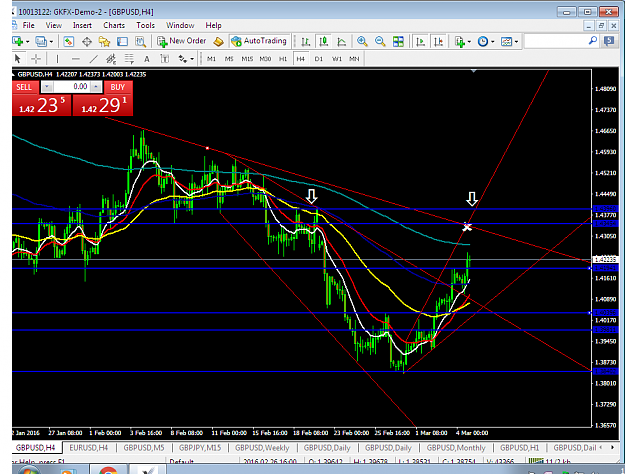625x474 pixels.
Task: Open the MetaEditor book icon
Action: [x=218, y=41]
